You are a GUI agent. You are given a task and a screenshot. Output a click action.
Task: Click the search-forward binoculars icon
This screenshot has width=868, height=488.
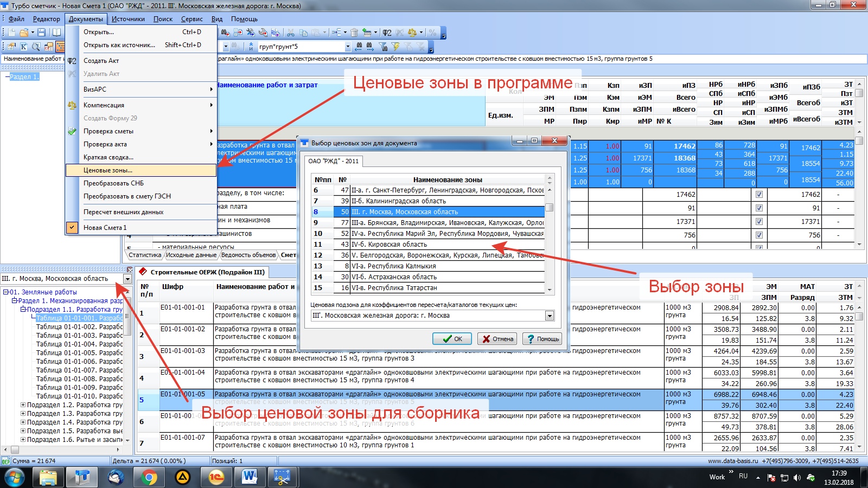point(370,47)
